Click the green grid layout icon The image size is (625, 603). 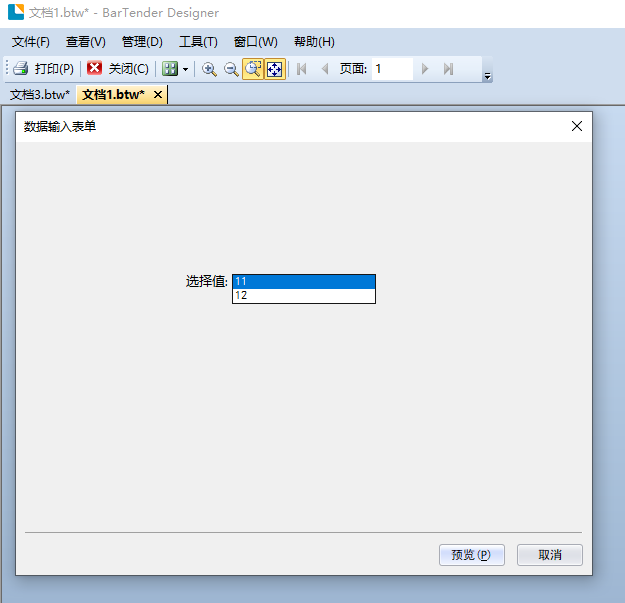tap(170, 69)
